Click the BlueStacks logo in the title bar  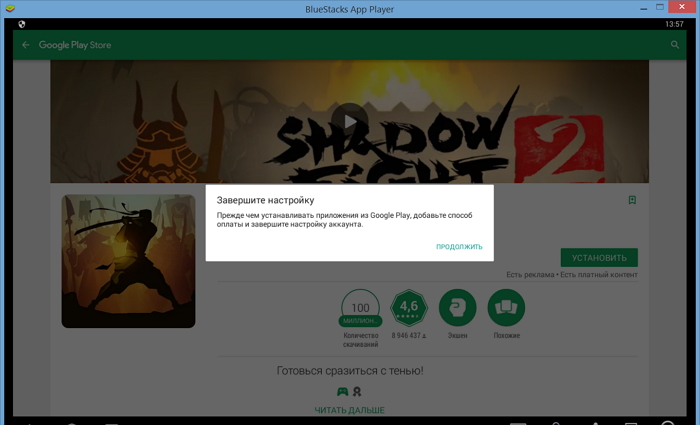[x=9, y=8]
